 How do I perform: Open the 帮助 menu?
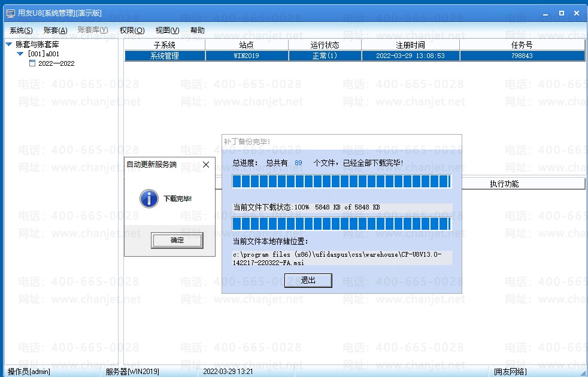tap(198, 31)
